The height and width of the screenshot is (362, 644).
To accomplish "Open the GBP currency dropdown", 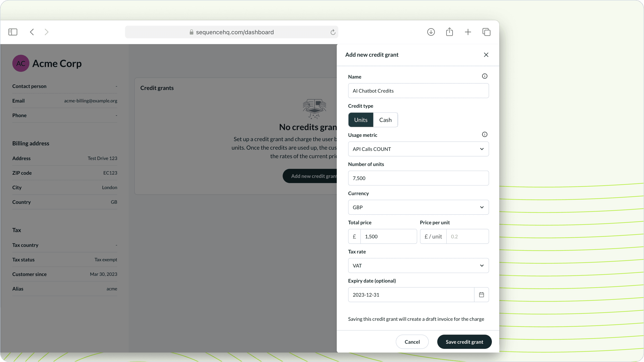I will (x=418, y=207).
